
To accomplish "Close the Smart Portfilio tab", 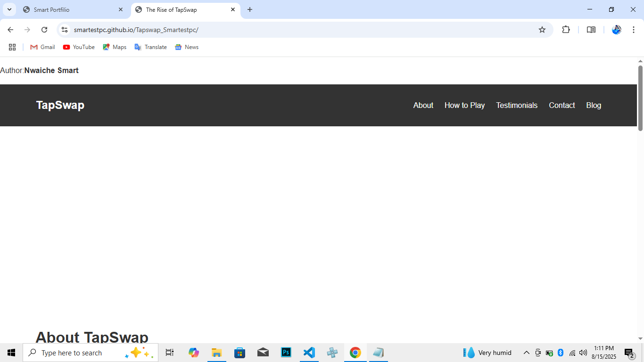I will (121, 9).
